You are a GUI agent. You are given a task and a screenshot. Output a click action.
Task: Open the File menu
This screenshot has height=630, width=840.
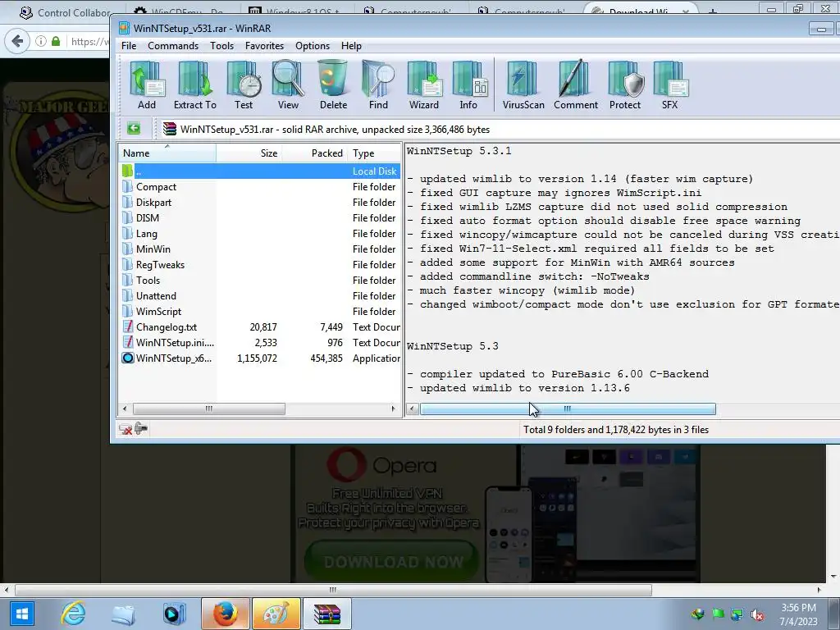pyautogui.click(x=129, y=46)
